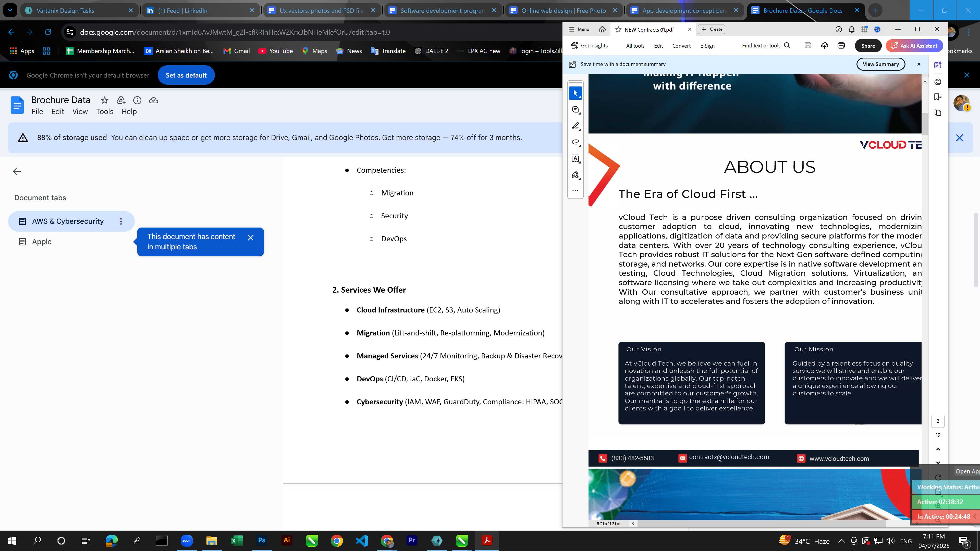The image size is (980, 551).
Task: Click Acrobat vertical scrollbar thumb
Action: pyautogui.click(x=925, y=123)
